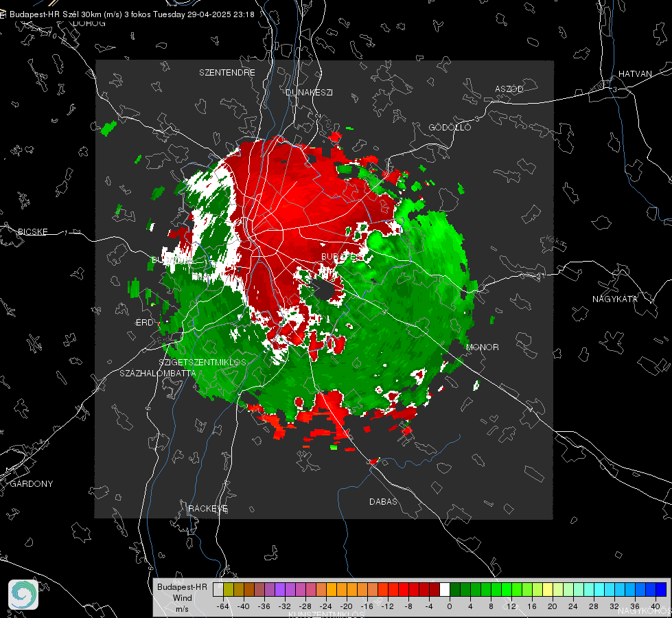672x618 pixels.
Task: Click the 0 scale value
Action: (x=449, y=606)
